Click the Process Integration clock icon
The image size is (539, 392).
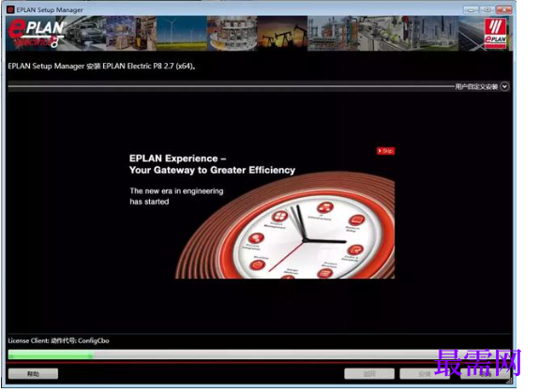256,238
